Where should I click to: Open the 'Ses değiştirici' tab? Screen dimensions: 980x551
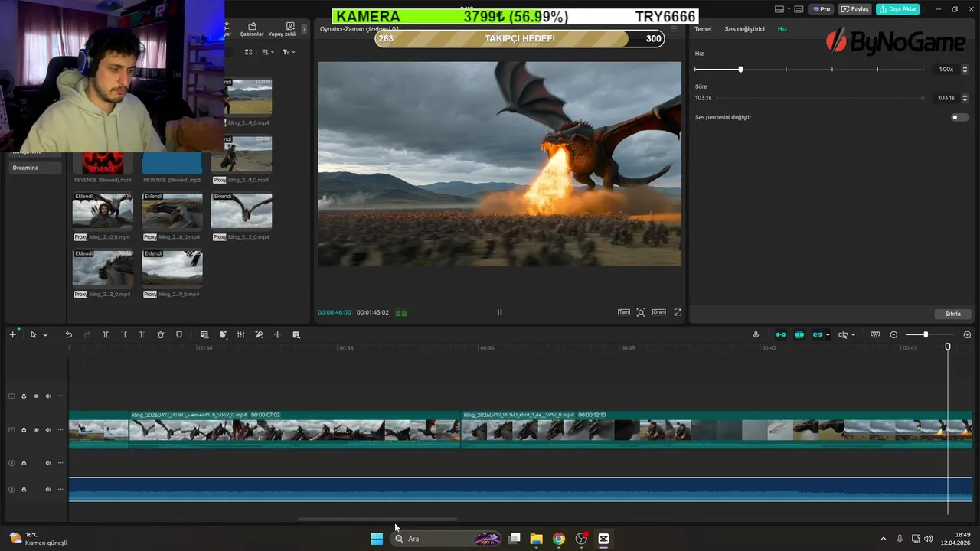tap(745, 29)
